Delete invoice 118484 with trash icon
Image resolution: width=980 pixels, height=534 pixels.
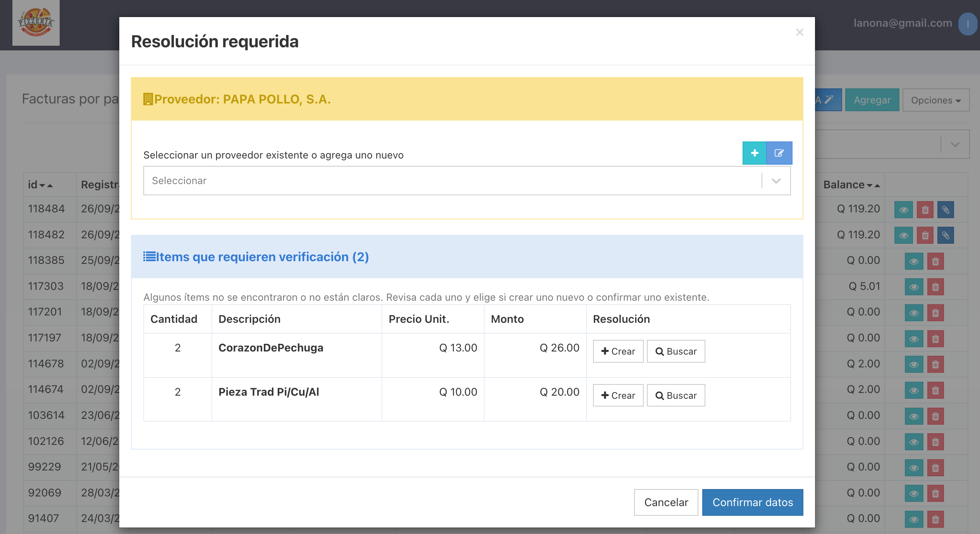[x=925, y=210]
